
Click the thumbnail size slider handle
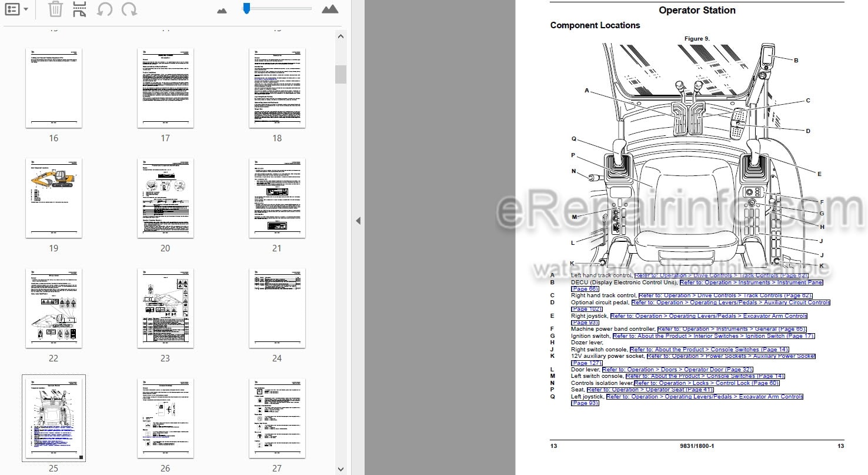246,8
